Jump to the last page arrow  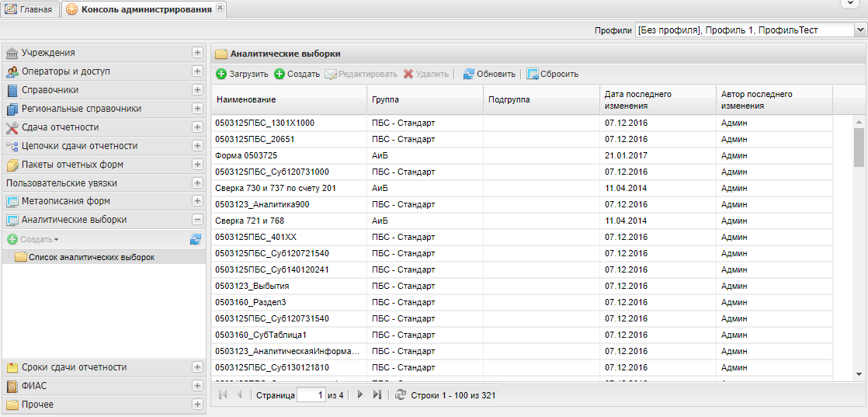pyautogui.click(x=377, y=395)
